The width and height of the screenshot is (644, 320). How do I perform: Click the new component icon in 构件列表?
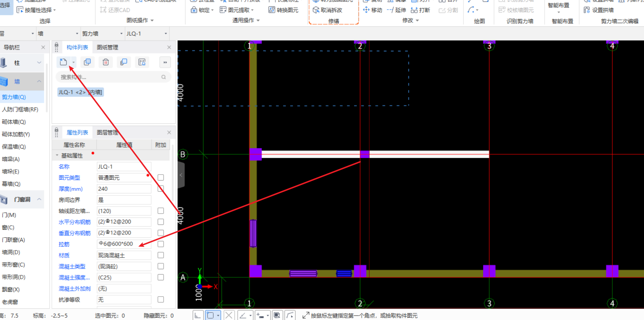pyautogui.click(x=63, y=62)
